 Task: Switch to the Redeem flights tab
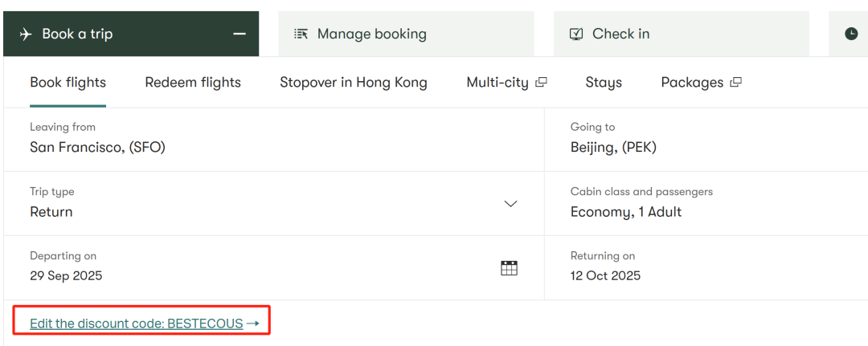tap(193, 82)
